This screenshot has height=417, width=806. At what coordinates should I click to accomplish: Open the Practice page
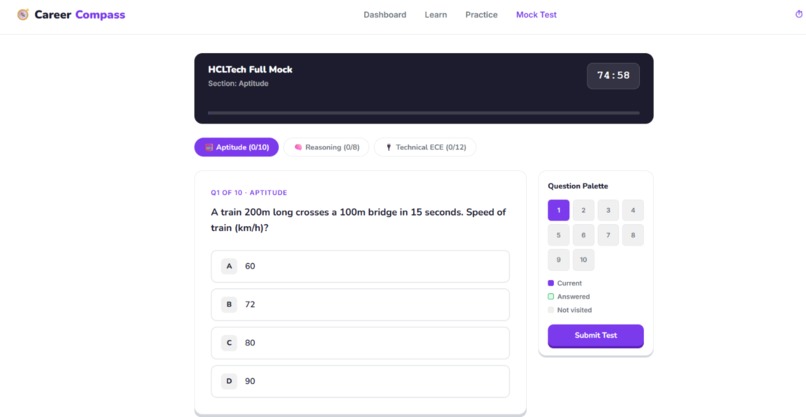[481, 15]
